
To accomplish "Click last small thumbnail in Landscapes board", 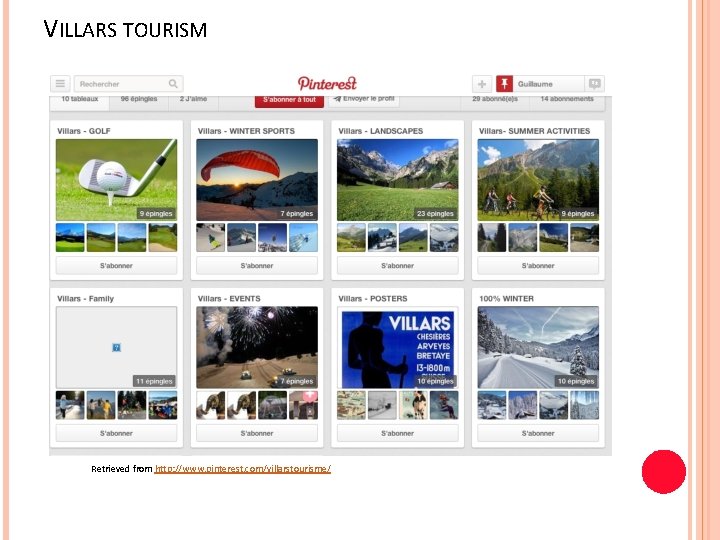I will (x=444, y=237).
